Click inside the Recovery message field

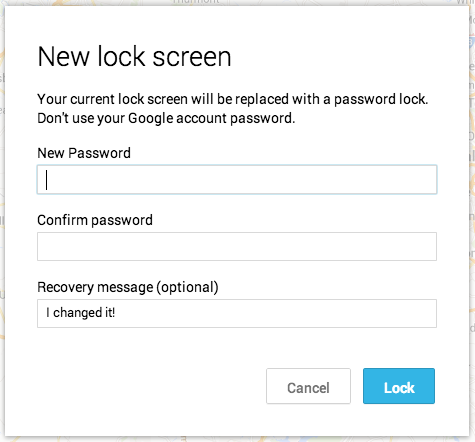237,313
